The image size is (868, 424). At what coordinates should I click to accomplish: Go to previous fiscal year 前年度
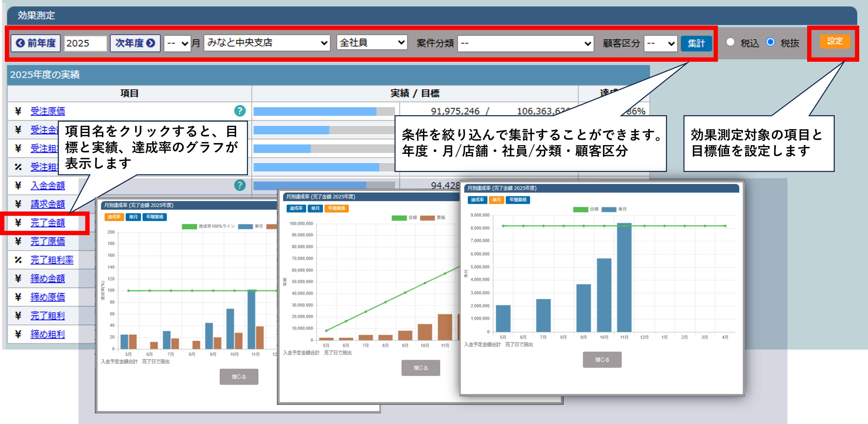pos(36,43)
